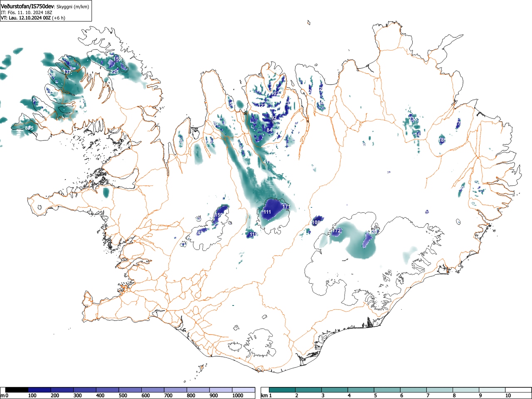Screen dimensions: 532x399
Task: Click the 172 visibility value on the map
Action: click(337, 231)
